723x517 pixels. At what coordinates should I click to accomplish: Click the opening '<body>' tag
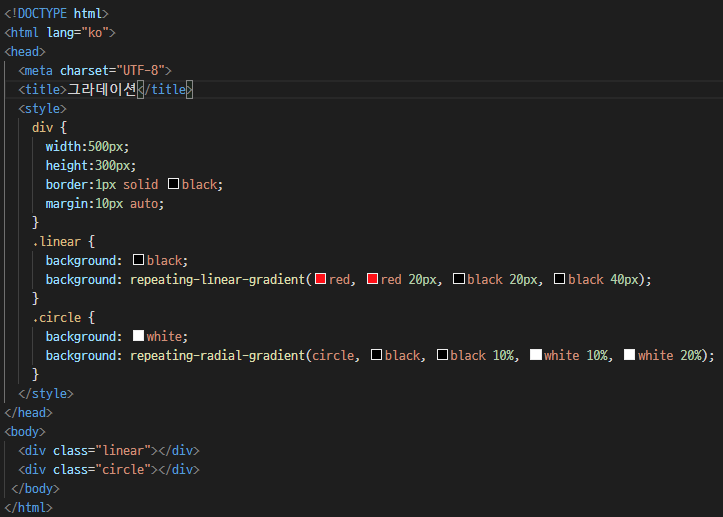[25, 432]
